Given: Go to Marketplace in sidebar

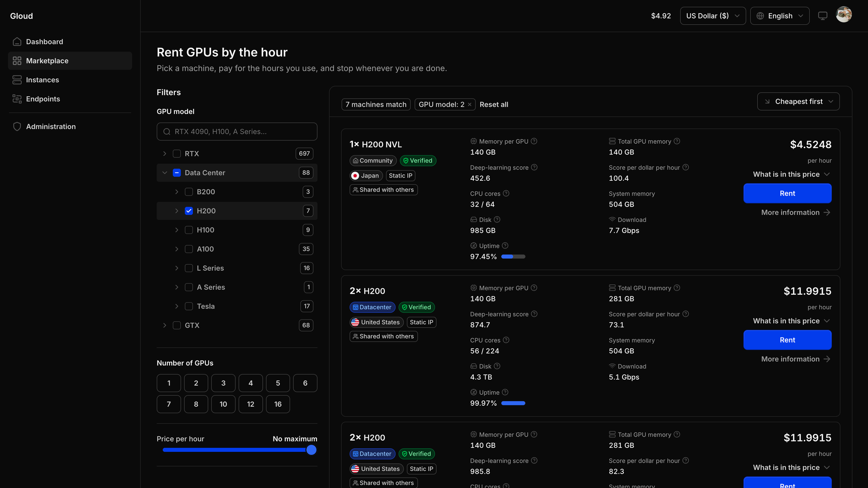Looking at the screenshot, I should tap(70, 61).
